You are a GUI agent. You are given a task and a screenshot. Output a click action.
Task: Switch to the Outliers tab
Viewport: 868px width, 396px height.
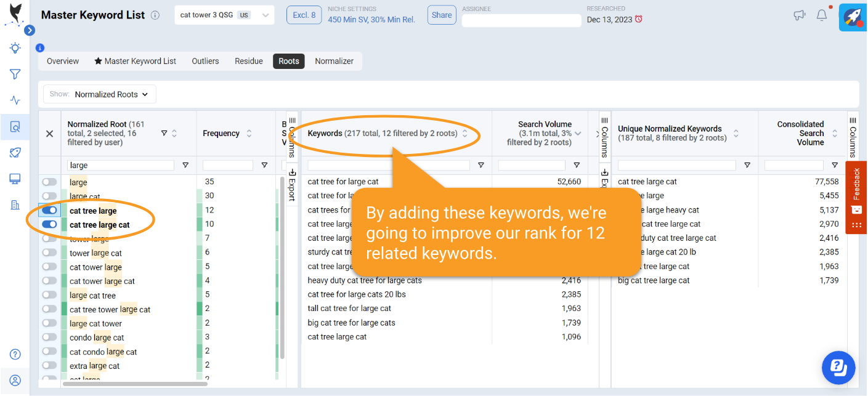coord(205,61)
